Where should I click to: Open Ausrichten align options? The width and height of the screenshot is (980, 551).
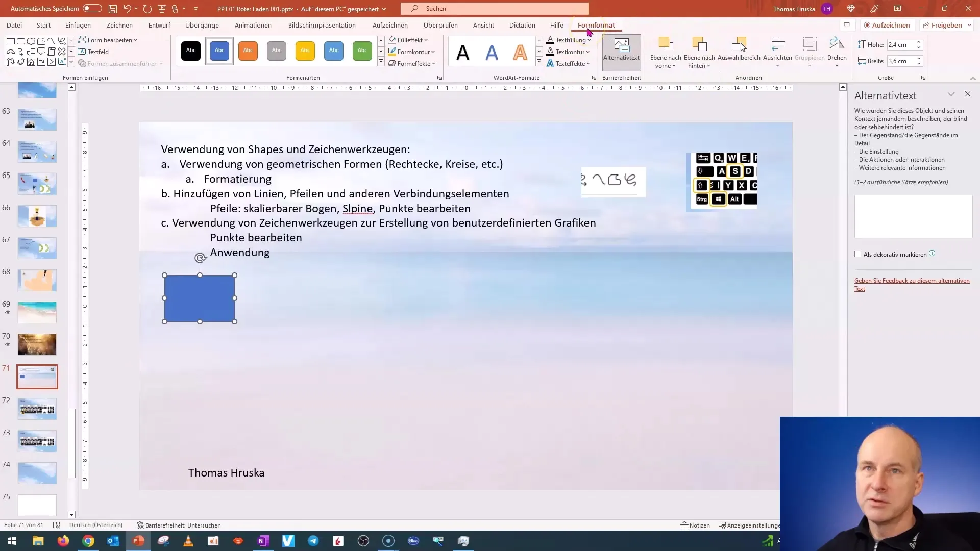tap(777, 51)
